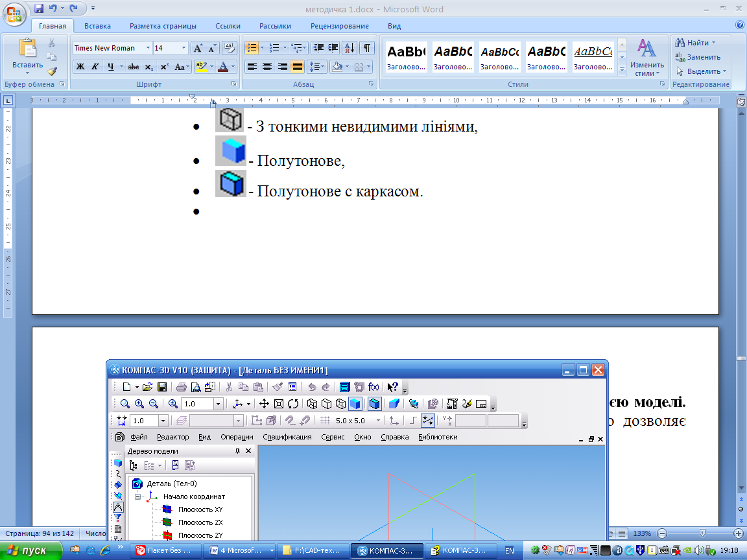Increase paragraph indent

pos(333,48)
